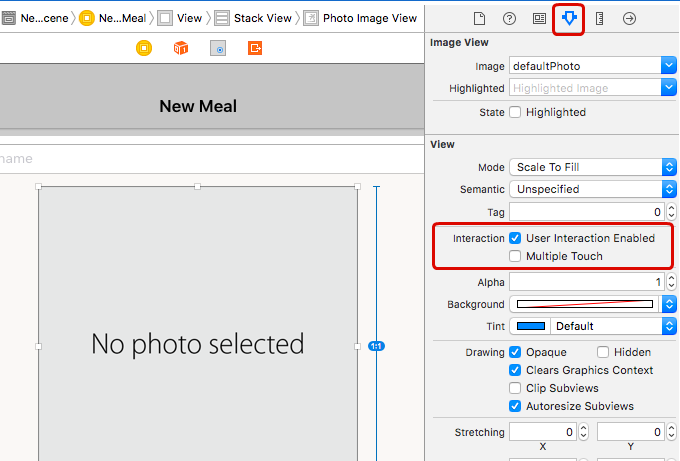Select Ne...Meal in the jump bar
Screen dimensions: 680x461
coord(122,18)
